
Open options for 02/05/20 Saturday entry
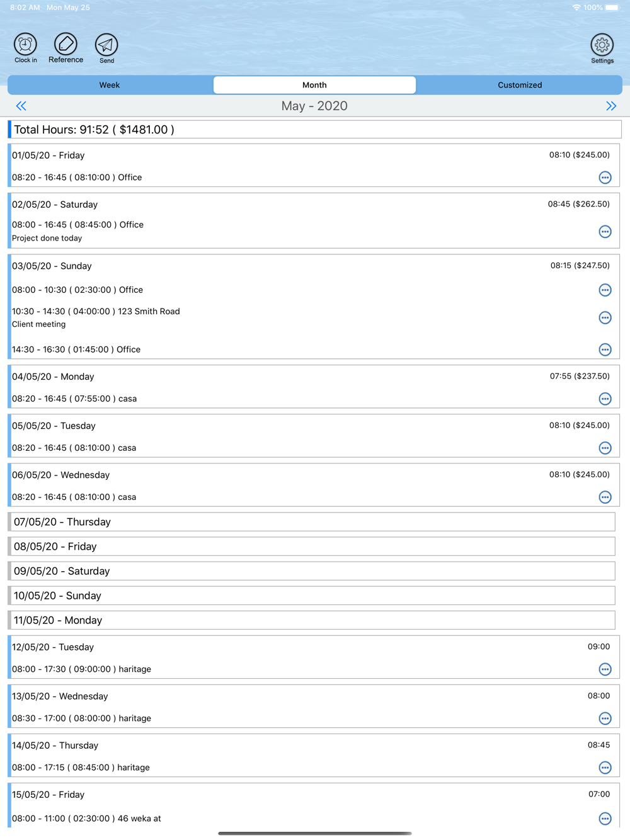click(x=605, y=232)
